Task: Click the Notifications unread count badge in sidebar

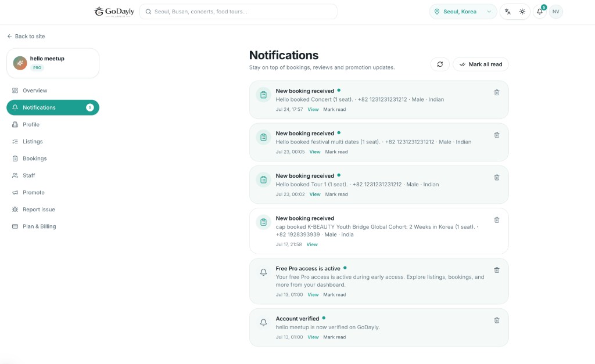Action: click(90, 107)
